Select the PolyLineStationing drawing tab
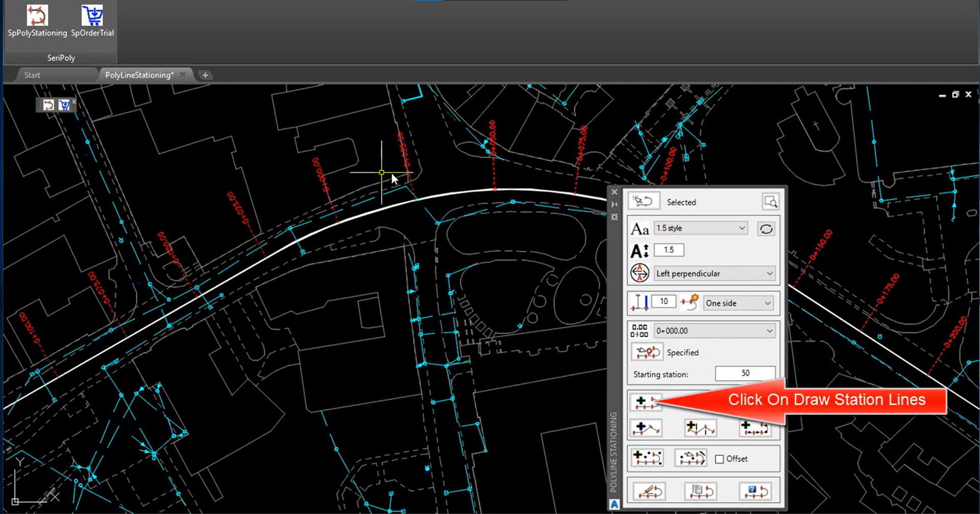Screen dimensions: 980x514 point(139,75)
